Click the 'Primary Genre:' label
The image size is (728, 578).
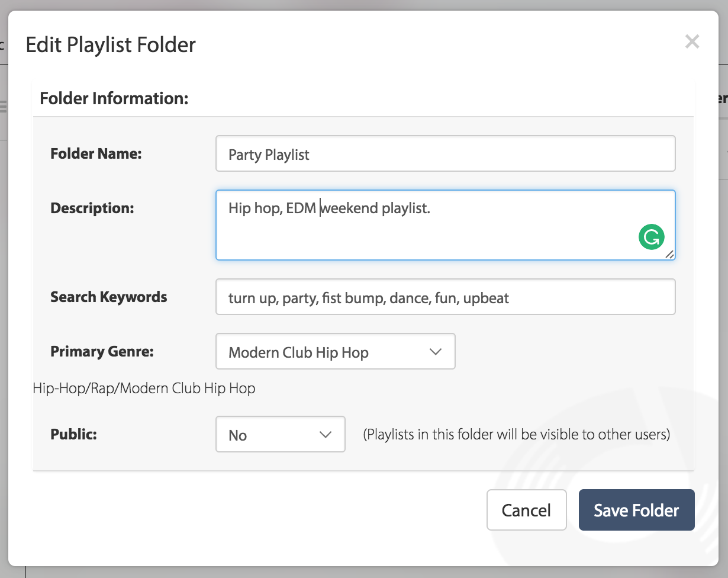click(102, 351)
